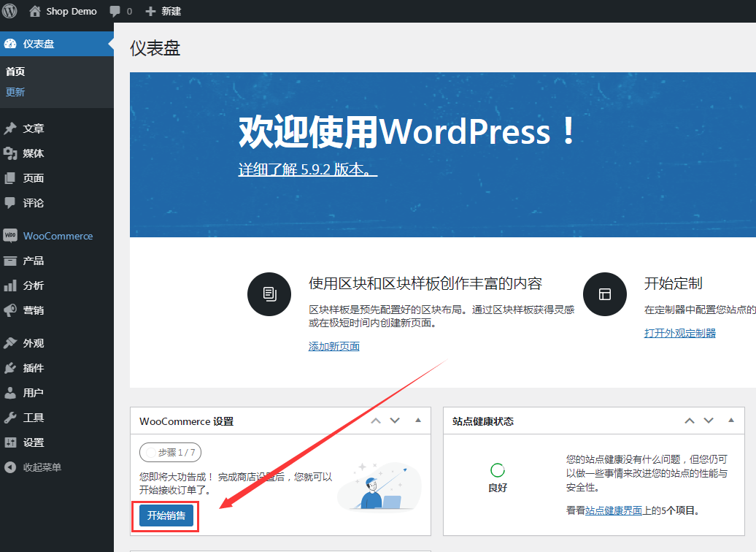
Task: Click the 仪表盘 dashboard gauge icon
Action: pyautogui.click(x=10, y=44)
